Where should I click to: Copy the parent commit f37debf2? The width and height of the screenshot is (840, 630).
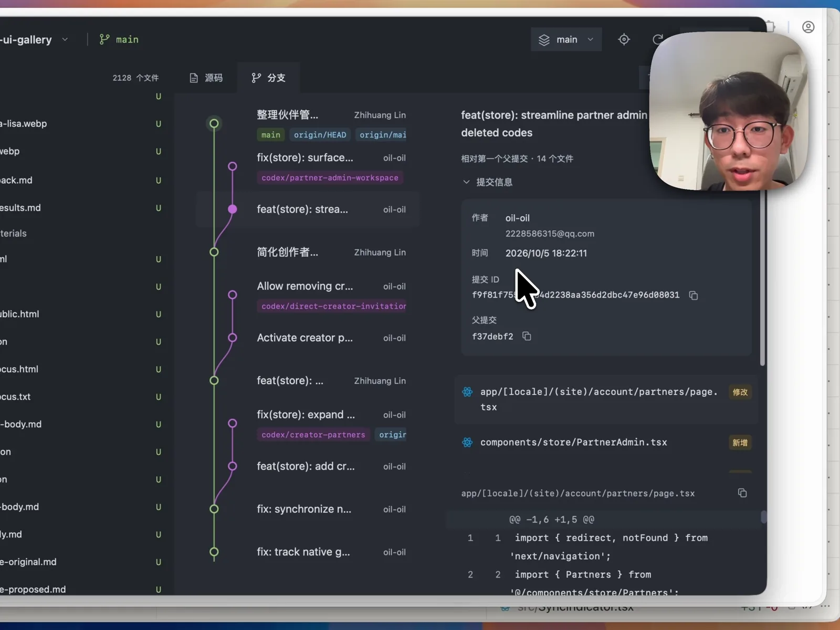[x=527, y=337]
